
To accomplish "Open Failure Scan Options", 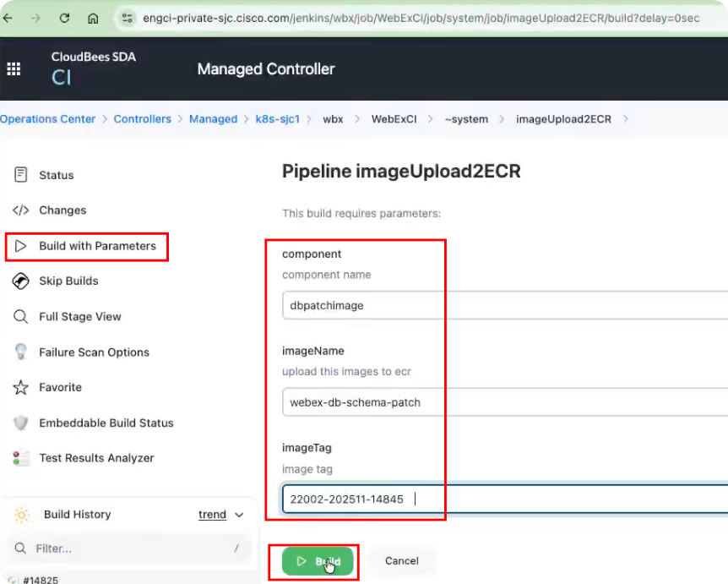I will pyautogui.click(x=94, y=352).
